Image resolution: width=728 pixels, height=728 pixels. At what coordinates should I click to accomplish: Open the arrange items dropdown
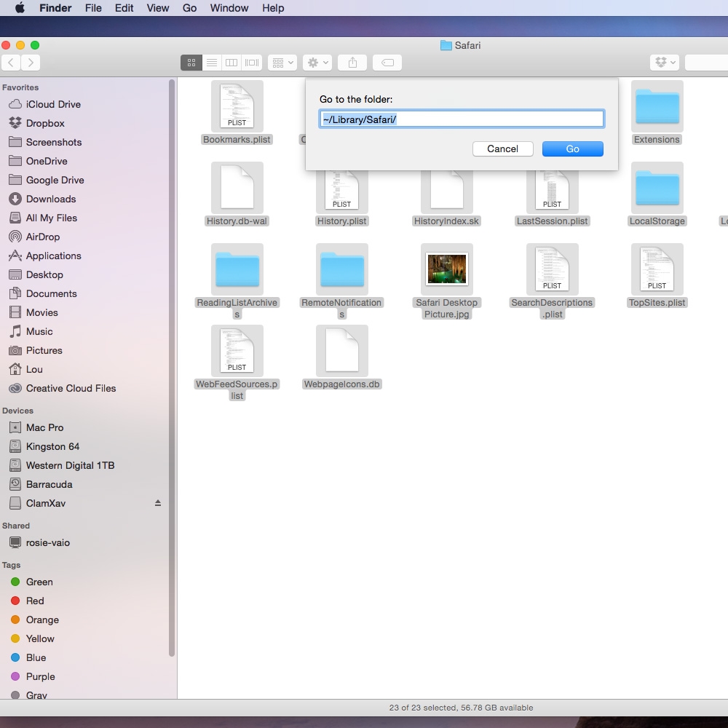(x=282, y=63)
